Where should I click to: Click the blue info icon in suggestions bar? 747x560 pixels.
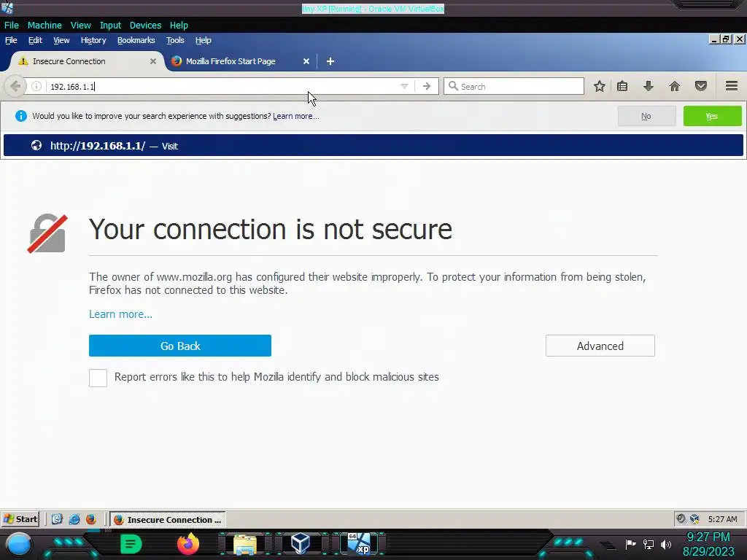tap(21, 116)
